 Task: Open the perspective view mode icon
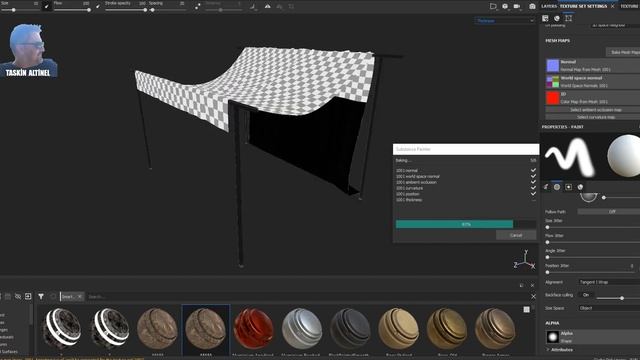tap(493, 6)
